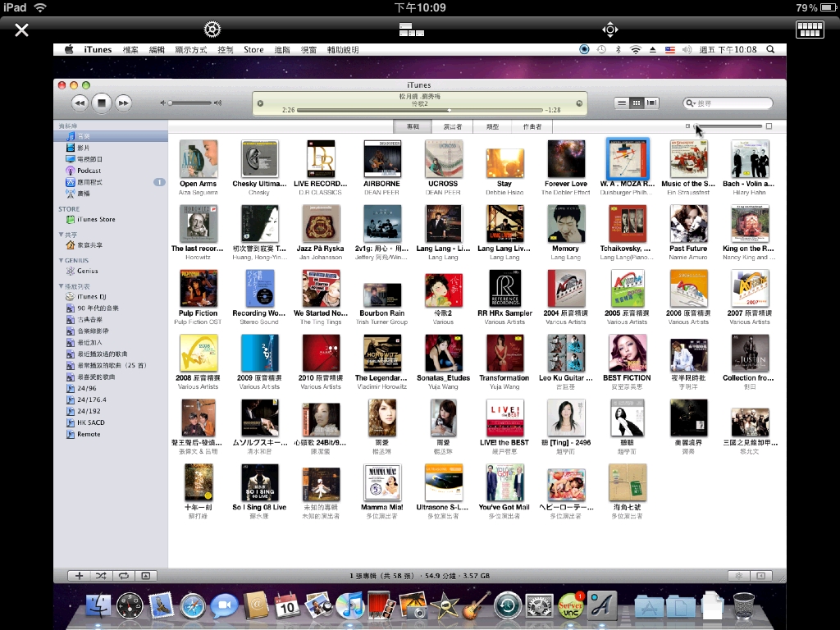
Task: Stop playback with the stop button
Action: (101, 103)
